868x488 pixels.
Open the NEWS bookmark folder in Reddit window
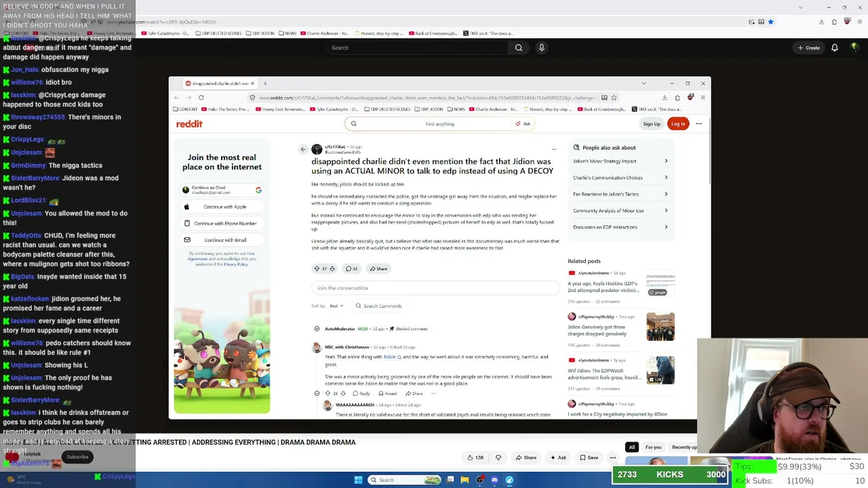click(456, 109)
